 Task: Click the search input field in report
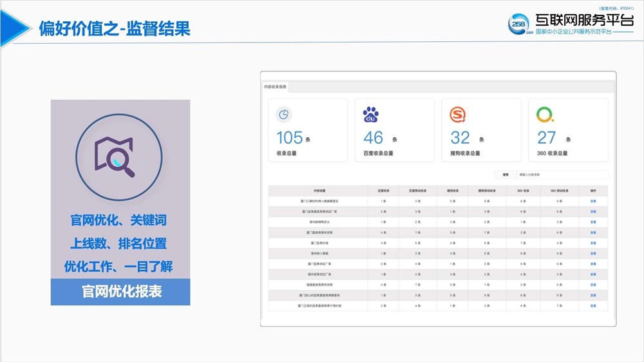pos(560,175)
